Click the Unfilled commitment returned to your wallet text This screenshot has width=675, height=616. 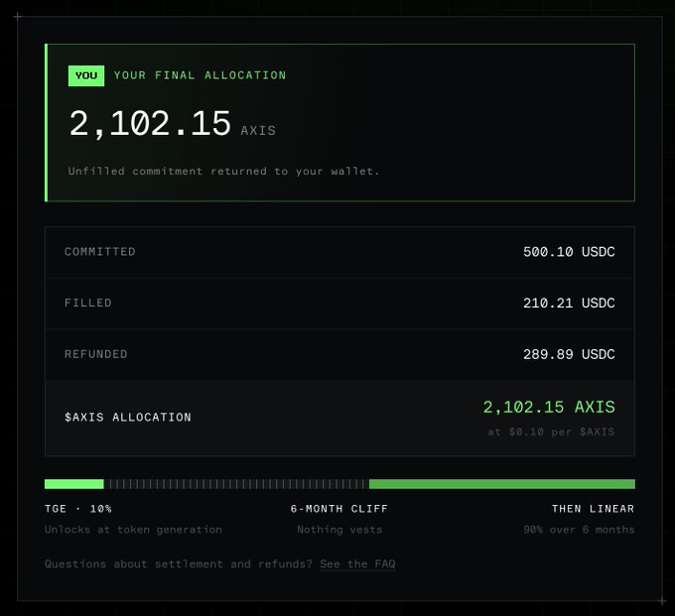[224, 172]
